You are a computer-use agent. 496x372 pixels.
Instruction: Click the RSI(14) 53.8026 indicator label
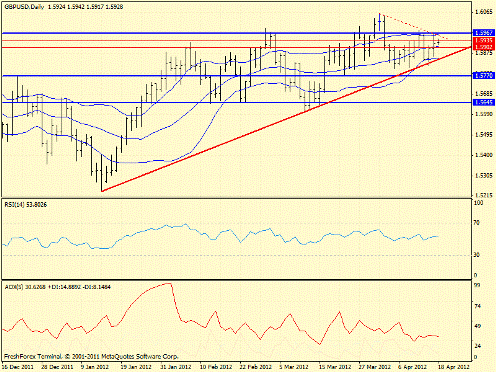[26, 205]
